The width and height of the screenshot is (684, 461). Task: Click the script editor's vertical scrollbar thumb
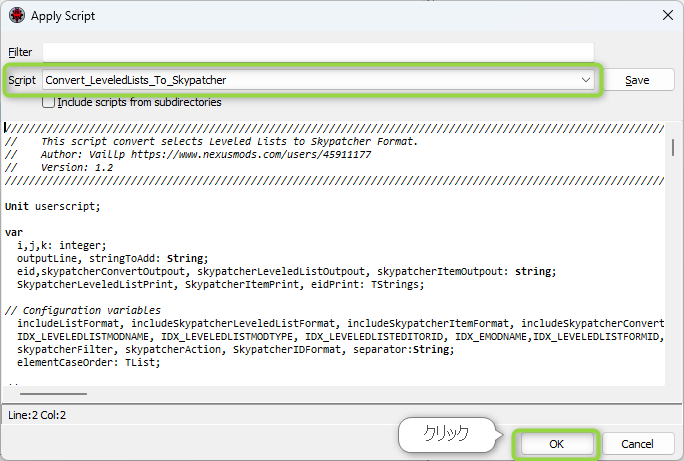point(672,147)
